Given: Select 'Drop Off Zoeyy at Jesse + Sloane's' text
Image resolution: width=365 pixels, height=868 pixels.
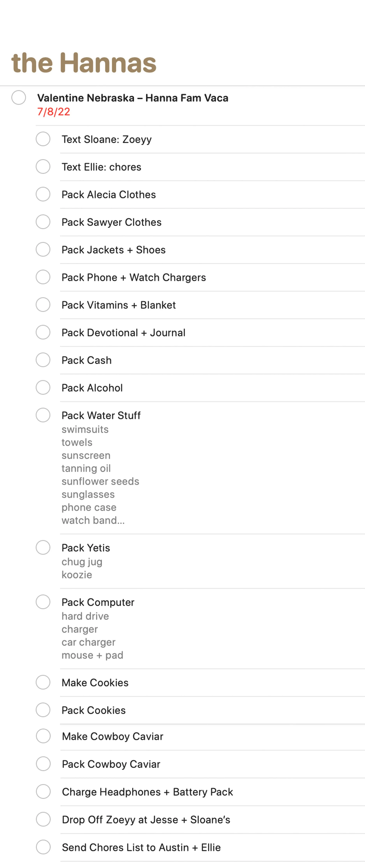Looking at the screenshot, I should (x=146, y=819).
